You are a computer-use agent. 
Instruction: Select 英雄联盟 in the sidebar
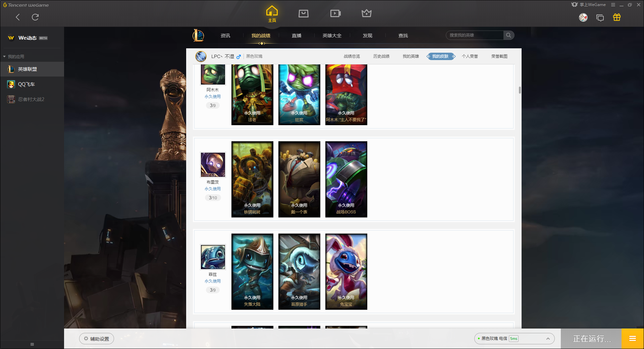[32, 69]
